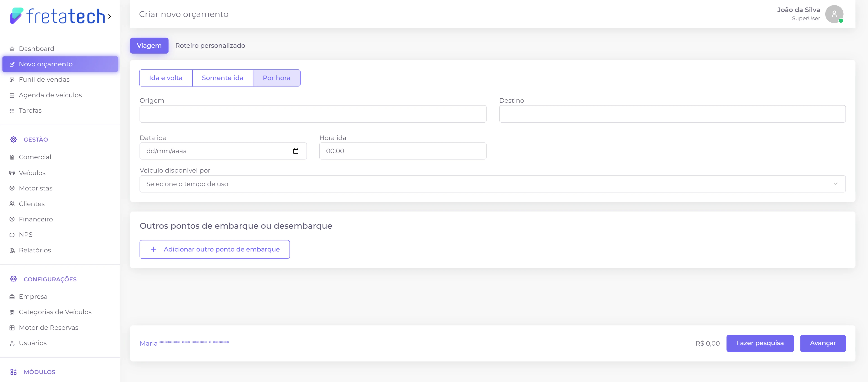The width and height of the screenshot is (868, 382).
Task: Open Funil de vendas kanban icon
Action: click(x=12, y=80)
